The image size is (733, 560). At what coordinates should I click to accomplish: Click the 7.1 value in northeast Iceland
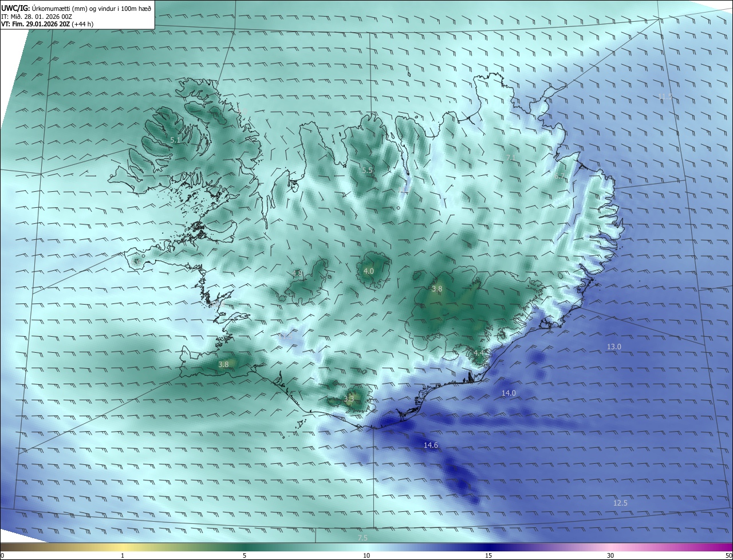pyautogui.click(x=511, y=157)
